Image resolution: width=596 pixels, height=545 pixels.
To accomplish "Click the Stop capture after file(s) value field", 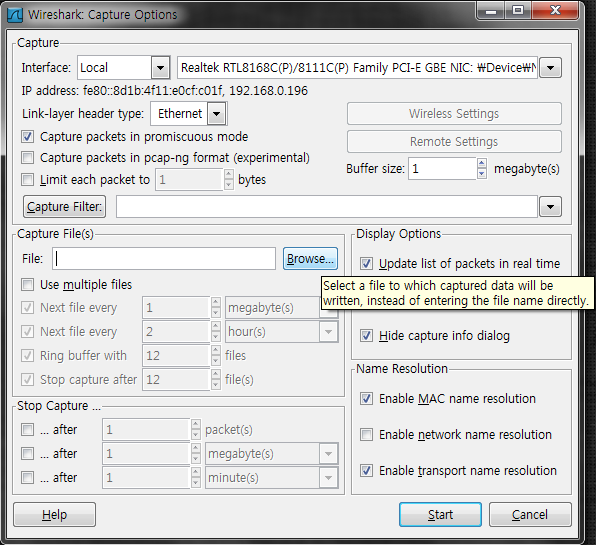I will coord(176,380).
